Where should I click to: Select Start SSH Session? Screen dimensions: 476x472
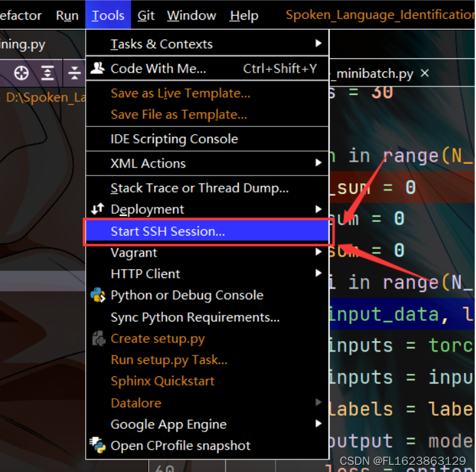tap(208, 231)
